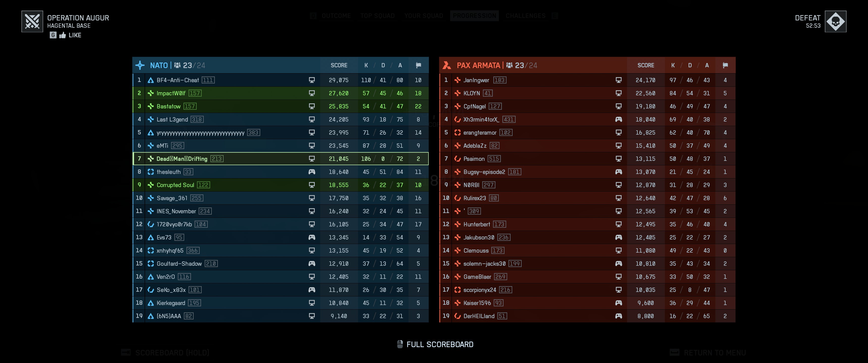
Task: Switch to the Outcome tab
Action: (x=336, y=16)
